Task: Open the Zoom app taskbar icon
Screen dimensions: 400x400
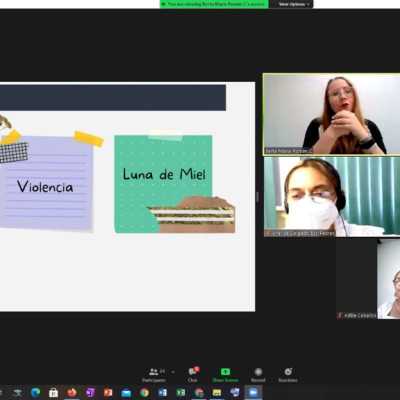Action: 253,393
